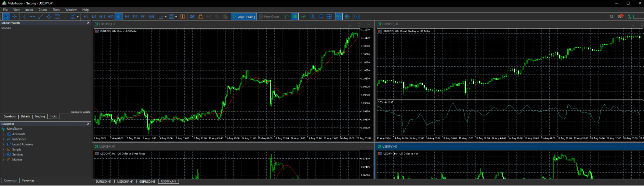Expand Expert Advisors in Navigator
644x186 pixels.
3,144
